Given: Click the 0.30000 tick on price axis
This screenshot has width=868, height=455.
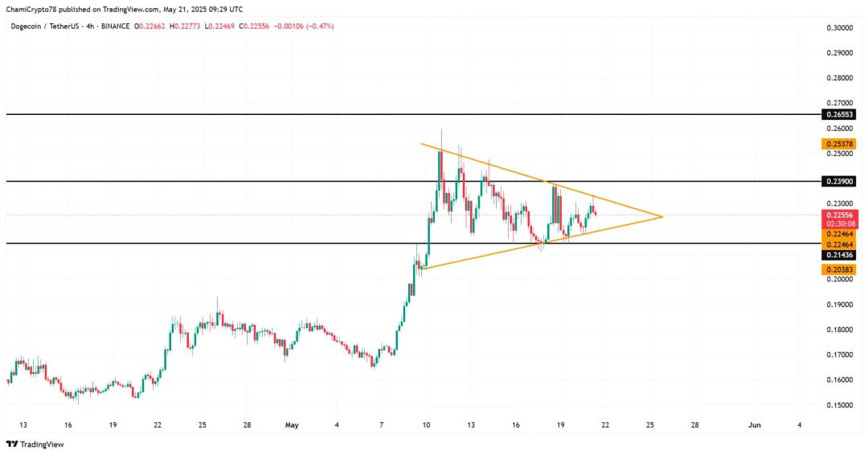Looking at the screenshot, I should click(839, 28).
